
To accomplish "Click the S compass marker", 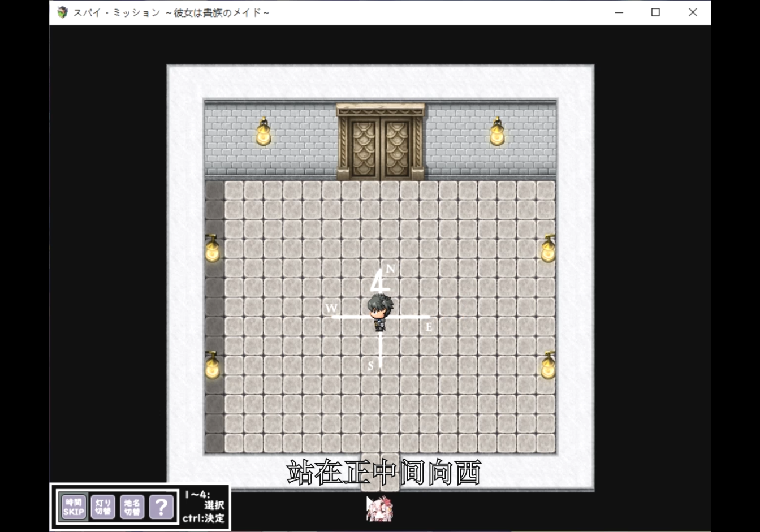I will pos(371,366).
